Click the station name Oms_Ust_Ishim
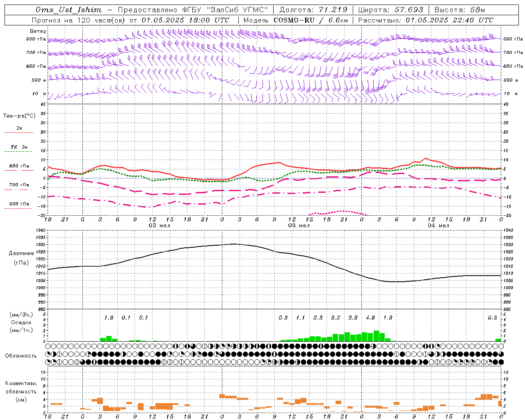The height and width of the screenshot is (420, 525). point(68,10)
